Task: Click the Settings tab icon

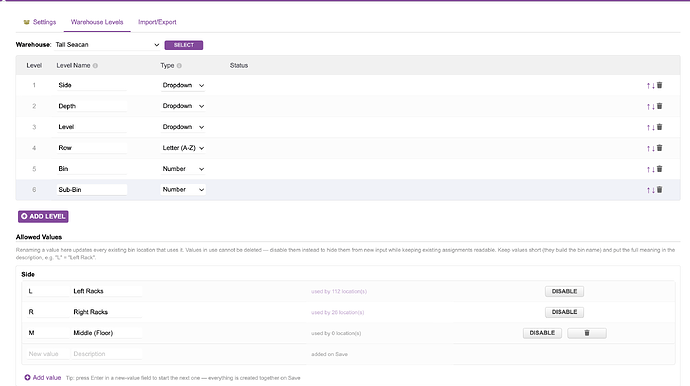Action: (26, 22)
